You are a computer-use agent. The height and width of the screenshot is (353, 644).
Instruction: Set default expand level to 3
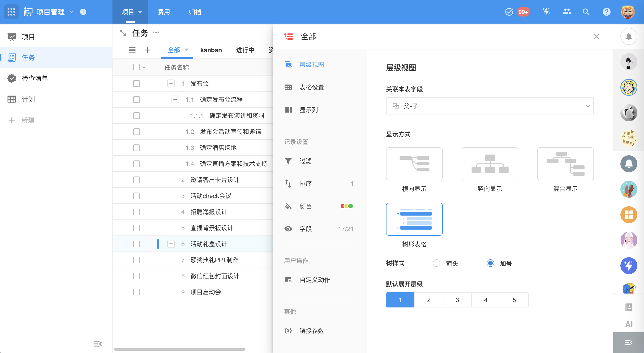[x=457, y=300]
